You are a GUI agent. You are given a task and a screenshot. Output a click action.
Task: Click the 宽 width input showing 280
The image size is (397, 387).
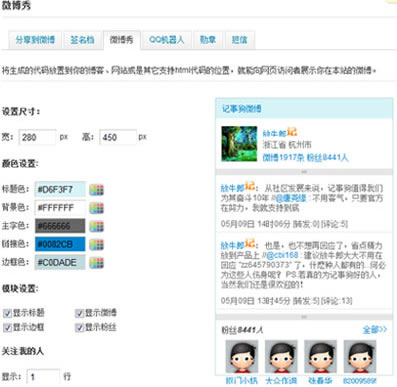[x=37, y=137]
